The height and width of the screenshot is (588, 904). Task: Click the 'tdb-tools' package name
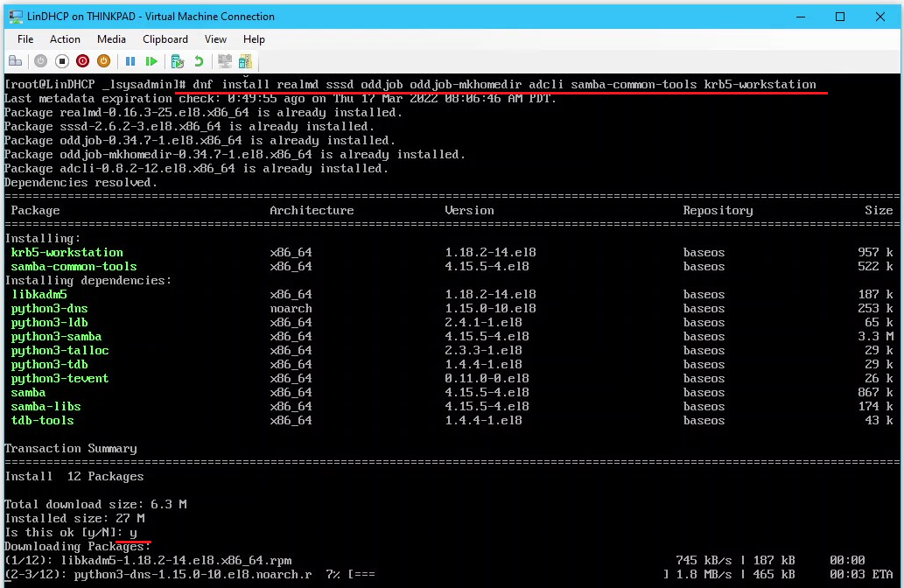43,421
